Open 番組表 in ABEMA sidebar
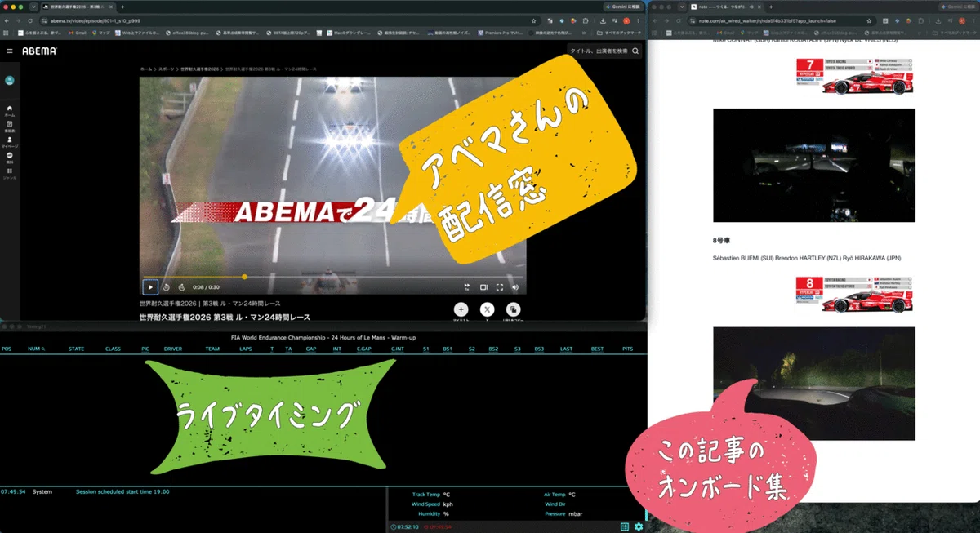 coord(10,126)
